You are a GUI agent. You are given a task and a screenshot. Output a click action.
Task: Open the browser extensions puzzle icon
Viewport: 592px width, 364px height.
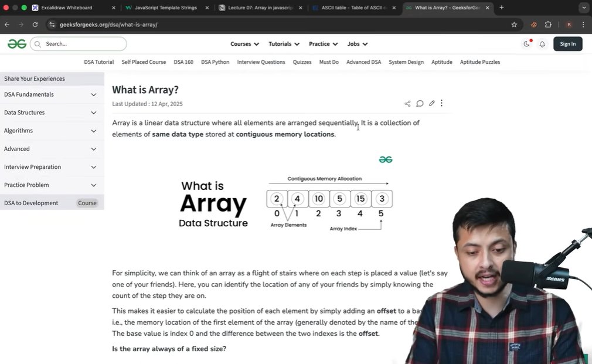tap(548, 25)
